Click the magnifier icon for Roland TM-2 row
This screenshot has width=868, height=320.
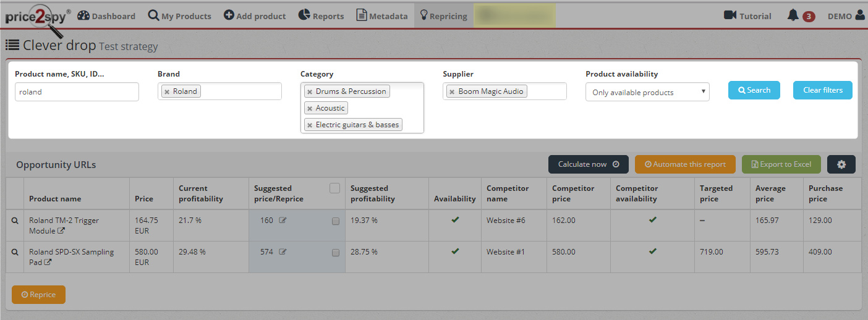click(15, 221)
